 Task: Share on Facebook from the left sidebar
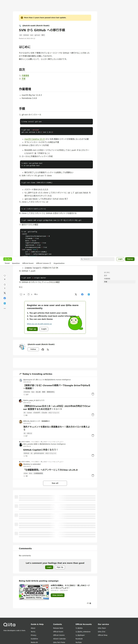[x=5, y=298]
